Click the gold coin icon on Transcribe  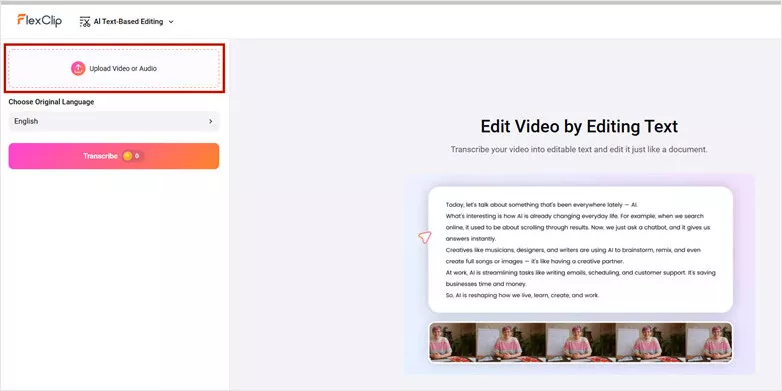pyautogui.click(x=127, y=156)
